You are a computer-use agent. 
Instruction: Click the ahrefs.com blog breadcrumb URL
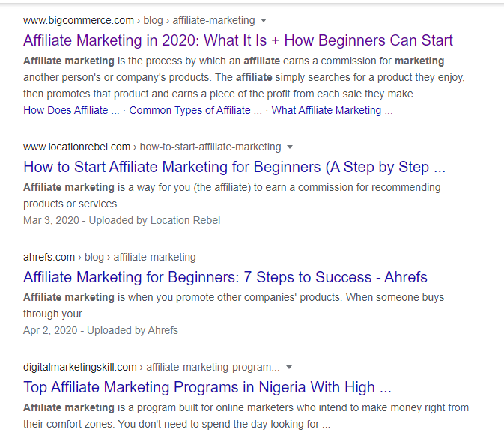[x=109, y=257]
